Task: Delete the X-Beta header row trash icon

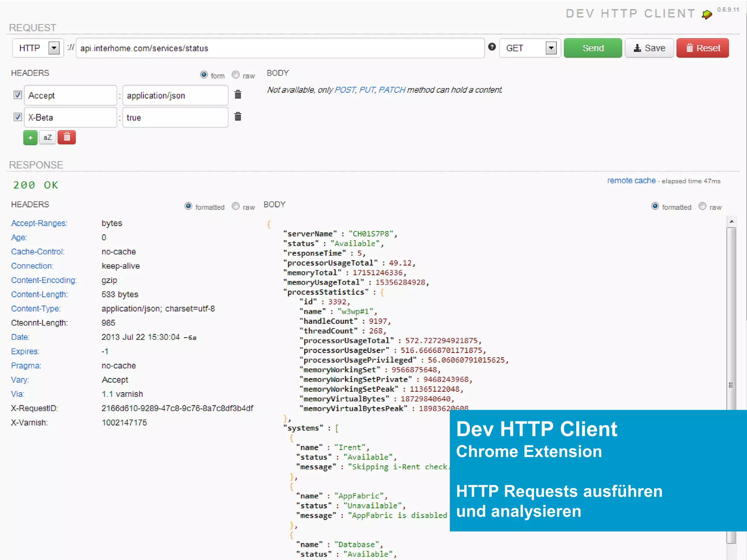Action: click(x=238, y=116)
